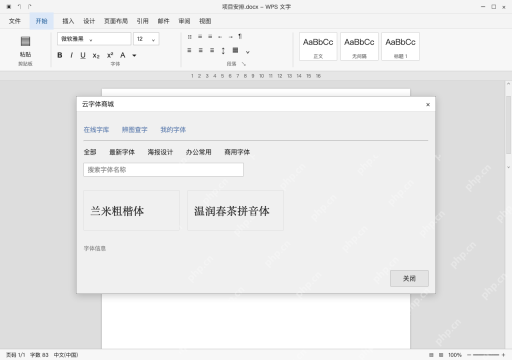Click 字数 83 in status bar
Screen dimensions: 512x360
click(x=39, y=355)
